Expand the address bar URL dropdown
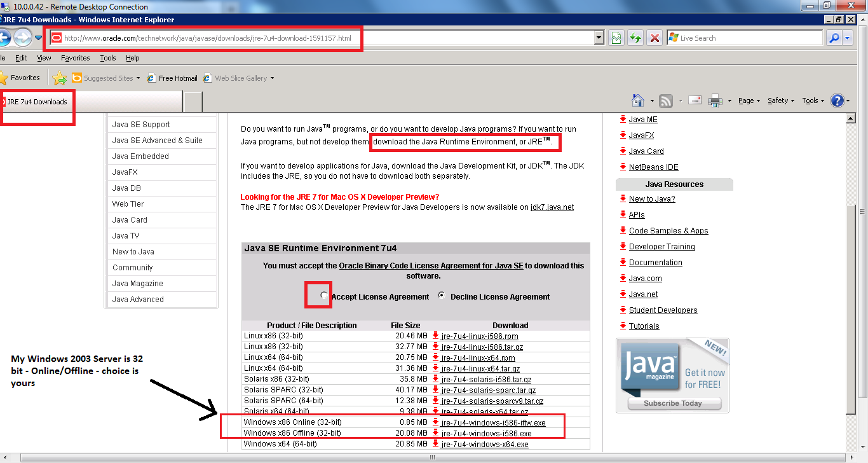The image size is (868, 463). pyautogui.click(x=599, y=38)
